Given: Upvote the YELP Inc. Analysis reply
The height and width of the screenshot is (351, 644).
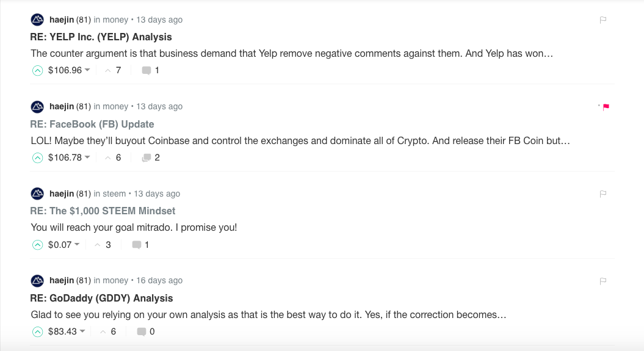Looking at the screenshot, I should click(x=37, y=70).
